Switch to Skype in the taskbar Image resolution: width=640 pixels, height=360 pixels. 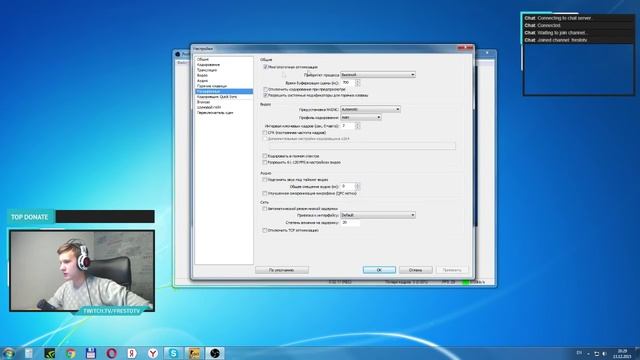[173, 353]
